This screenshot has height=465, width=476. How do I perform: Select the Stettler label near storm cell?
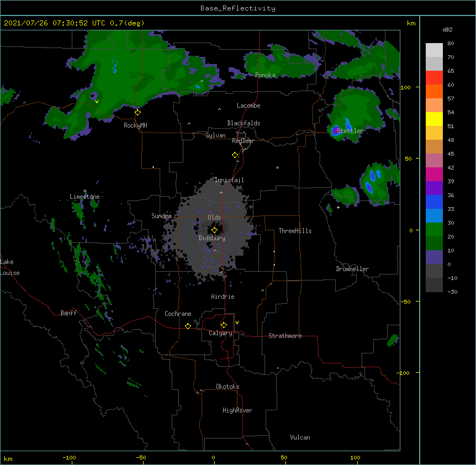[350, 131]
